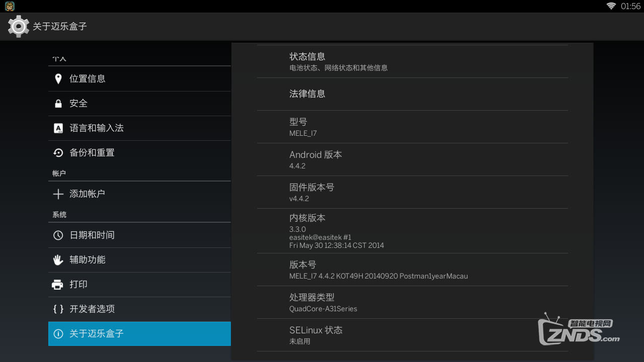
Task: Click the braces icon beside 开发者选项
Action: click(x=58, y=309)
